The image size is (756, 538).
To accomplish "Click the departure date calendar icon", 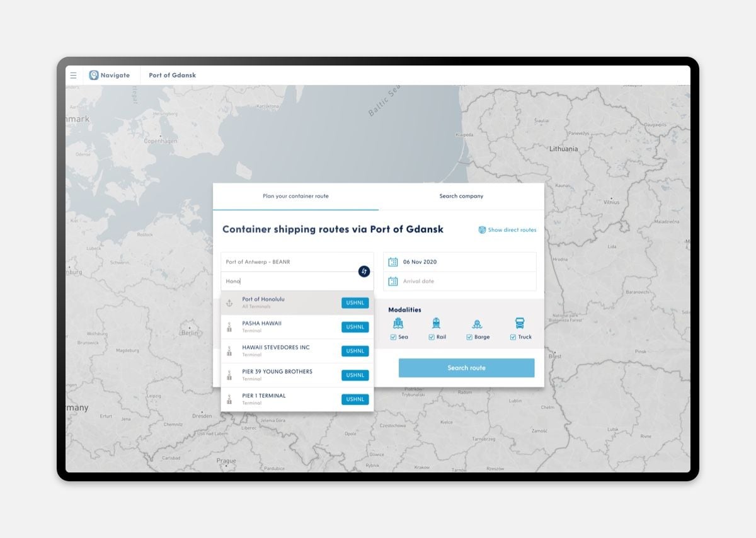I will coord(393,262).
